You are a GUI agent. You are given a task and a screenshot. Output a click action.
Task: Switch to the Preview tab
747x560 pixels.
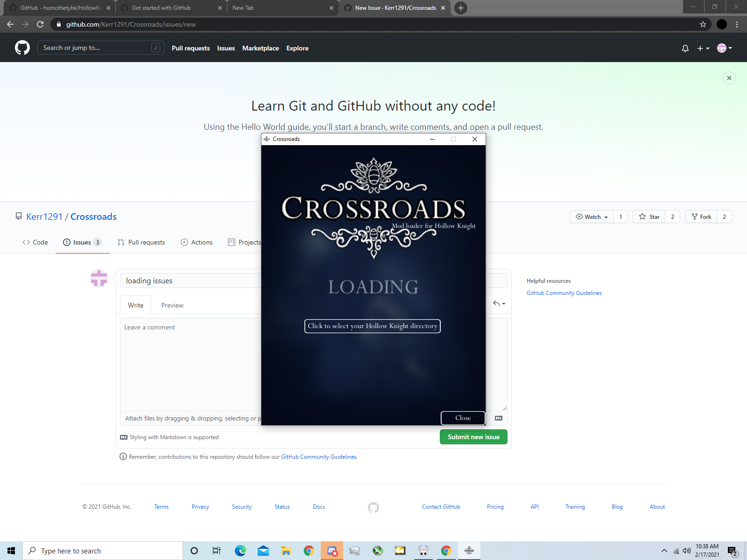pyautogui.click(x=172, y=305)
